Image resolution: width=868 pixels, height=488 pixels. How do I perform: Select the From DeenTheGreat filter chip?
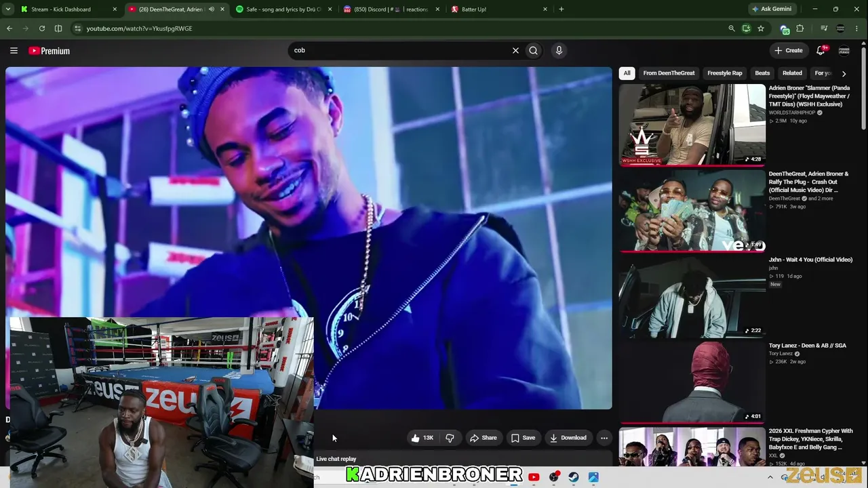pyautogui.click(x=669, y=73)
